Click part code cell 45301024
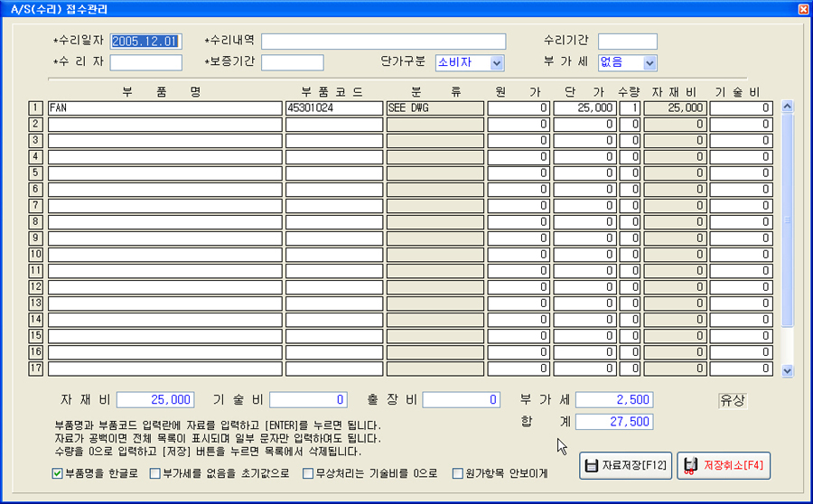Viewport: 813px width, 504px height. (334, 107)
